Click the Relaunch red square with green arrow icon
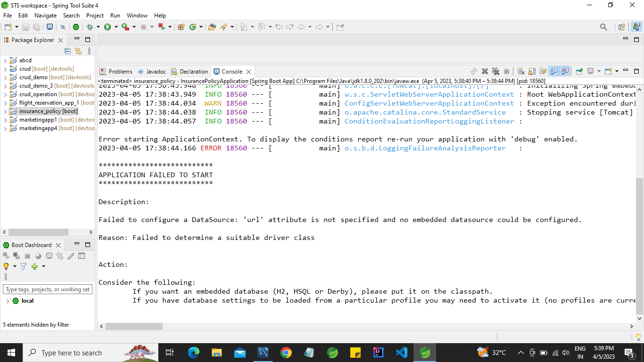 (x=161, y=27)
